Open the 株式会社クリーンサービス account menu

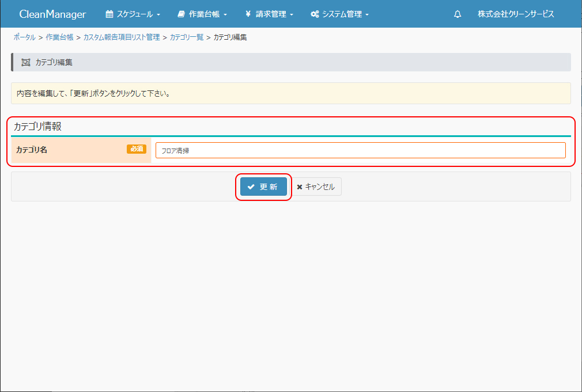[x=516, y=14]
